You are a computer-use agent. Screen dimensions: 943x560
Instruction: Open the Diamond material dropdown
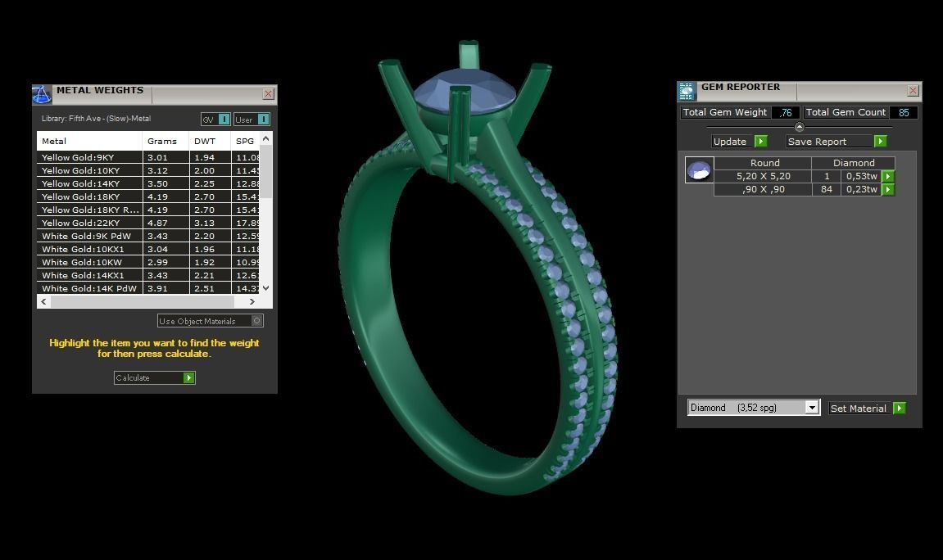[x=812, y=408]
